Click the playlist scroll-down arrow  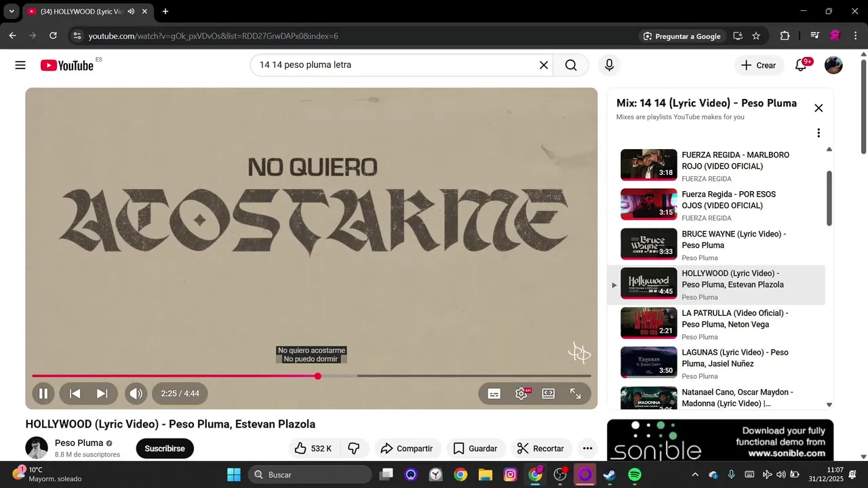(x=829, y=405)
